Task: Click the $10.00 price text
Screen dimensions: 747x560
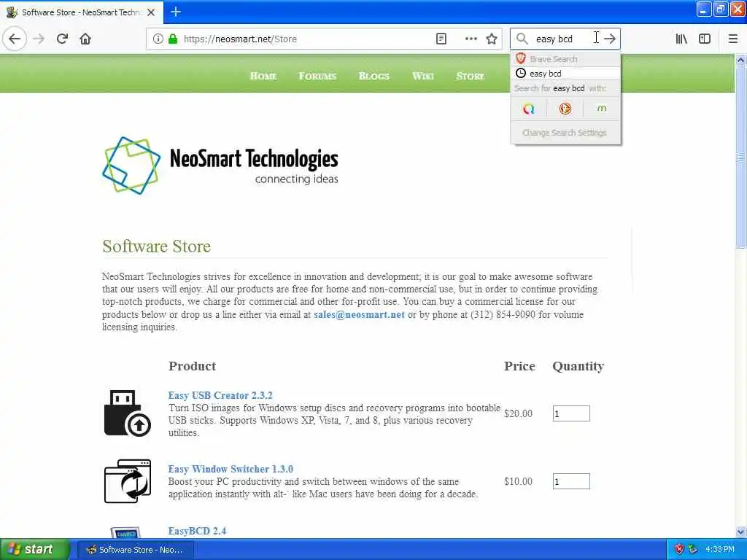Action: click(519, 481)
